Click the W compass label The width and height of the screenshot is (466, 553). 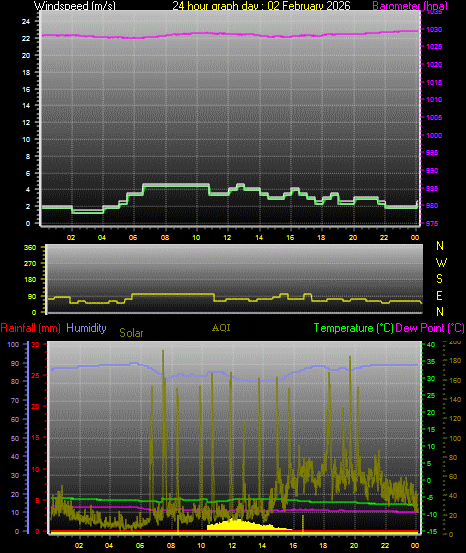coord(441,262)
